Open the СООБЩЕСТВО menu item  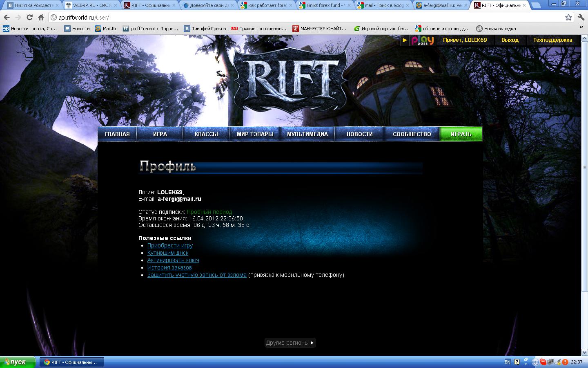coord(412,134)
